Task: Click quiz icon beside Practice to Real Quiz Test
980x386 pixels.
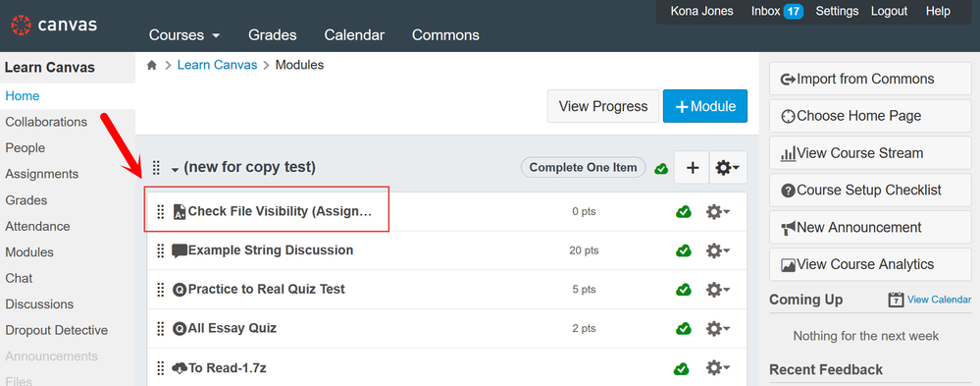Action: [x=180, y=290]
